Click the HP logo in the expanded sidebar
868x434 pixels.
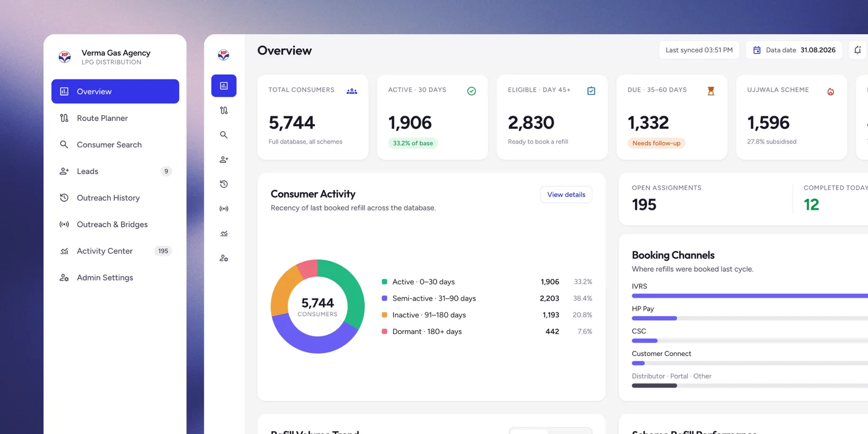click(x=65, y=57)
